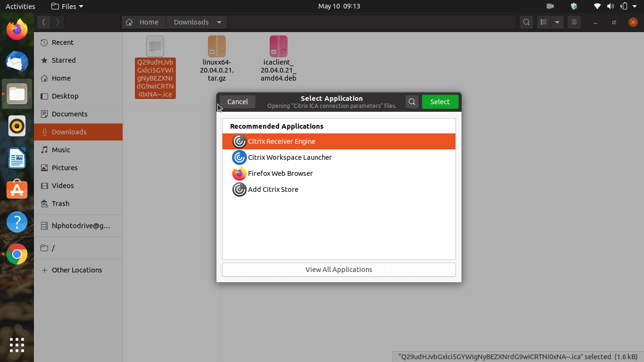
Task: Open Starred in the sidebar
Action: pos(78,60)
